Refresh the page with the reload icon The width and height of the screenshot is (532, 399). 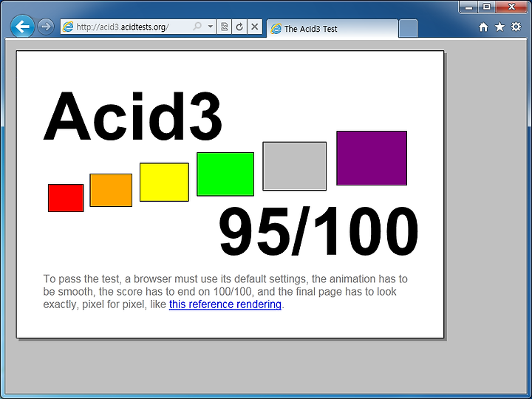tap(239, 27)
